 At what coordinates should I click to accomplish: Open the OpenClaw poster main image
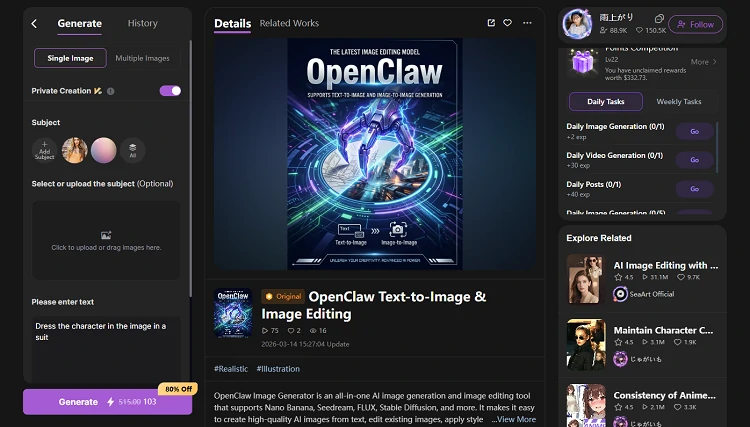[x=375, y=154]
